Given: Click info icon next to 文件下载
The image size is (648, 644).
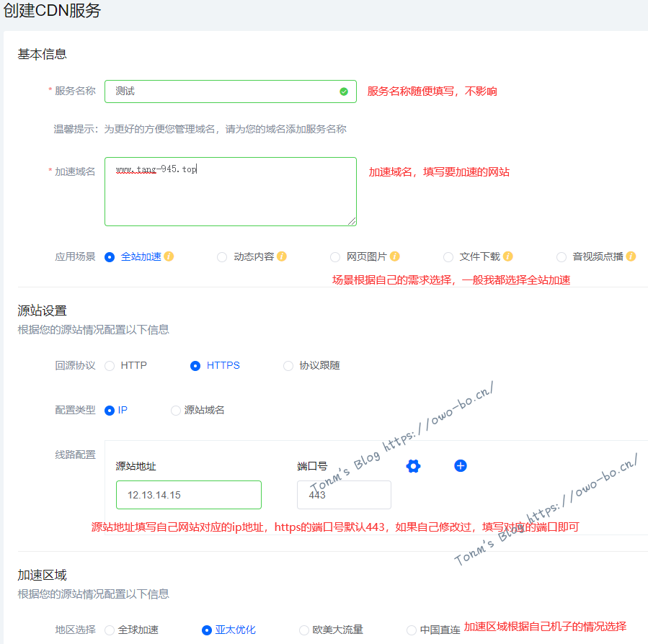Looking at the screenshot, I should [508, 256].
